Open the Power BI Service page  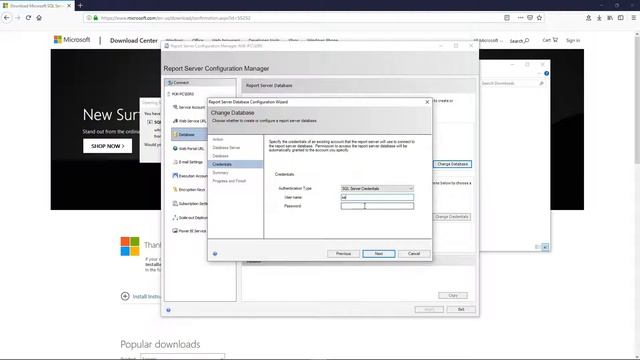pyautogui.click(x=189, y=231)
